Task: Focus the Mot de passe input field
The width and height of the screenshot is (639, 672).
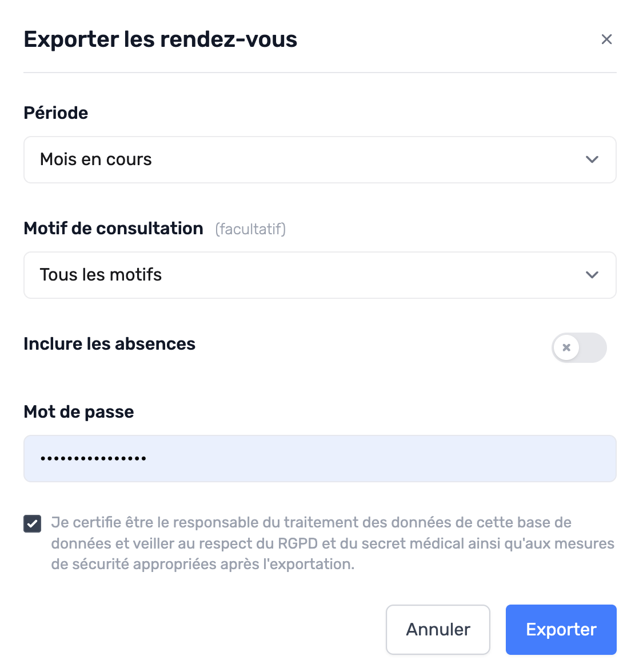Action: point(319,458)
